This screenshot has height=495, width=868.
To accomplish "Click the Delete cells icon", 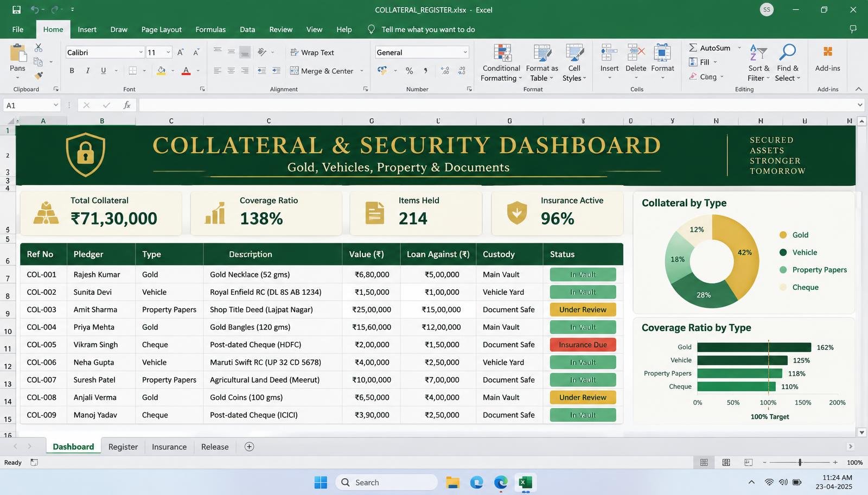I will [x=635, y=53].
